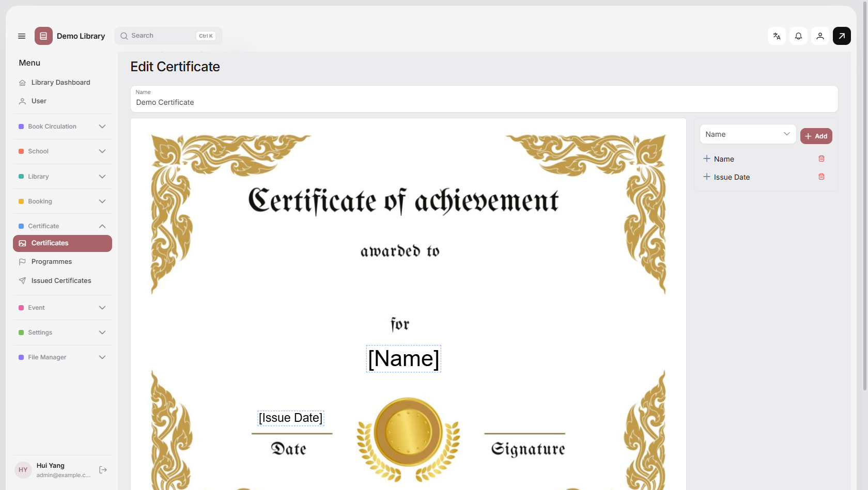Screen dimensions: 868x490
Task: Open Library Dashboard
Action: [x=62, y=83]
